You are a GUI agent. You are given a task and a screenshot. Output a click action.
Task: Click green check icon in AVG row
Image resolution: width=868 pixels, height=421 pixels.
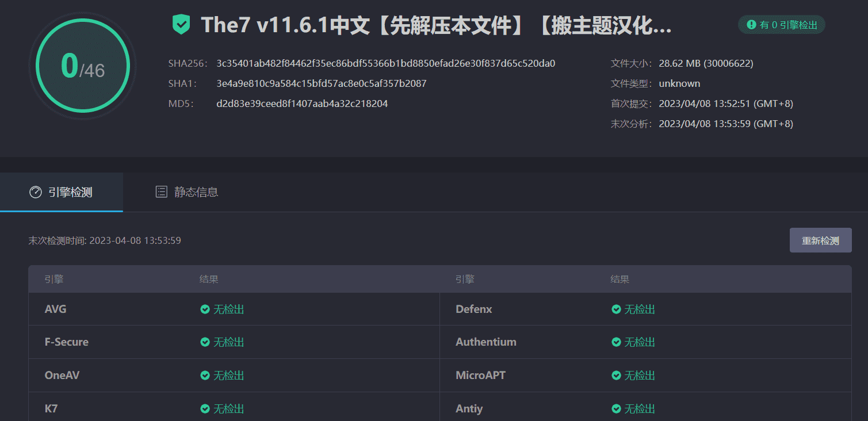(x=205, y=309)
